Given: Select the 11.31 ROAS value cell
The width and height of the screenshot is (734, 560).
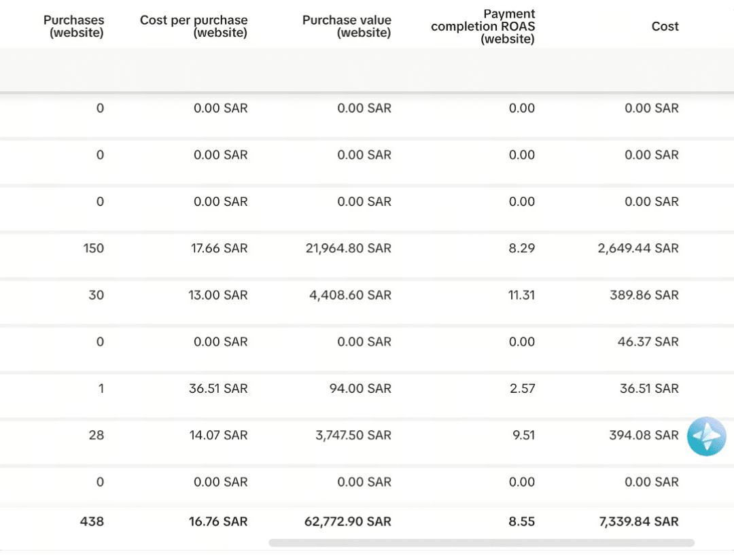Looking at the screenshot, I should (x=521, y=295).
